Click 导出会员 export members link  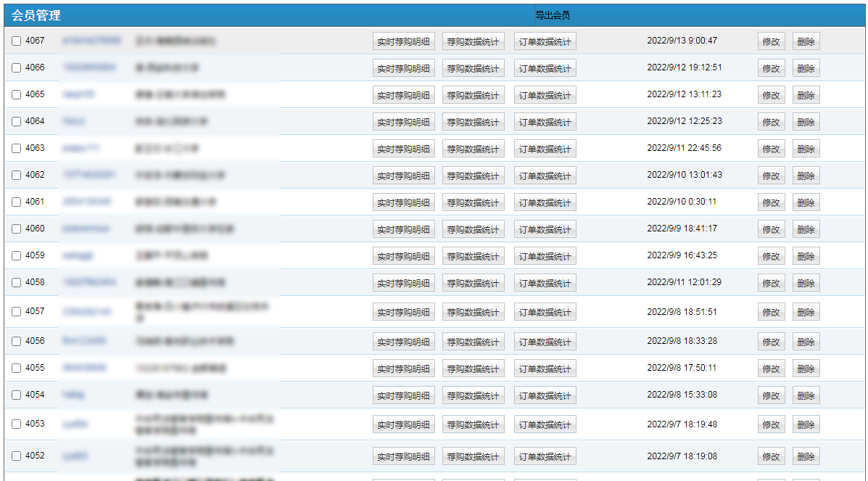pyautogui.click(x=553, y=15)
